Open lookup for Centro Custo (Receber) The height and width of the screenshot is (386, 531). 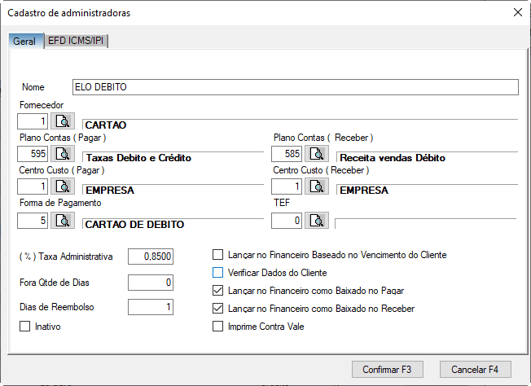[x=317, y=186]
